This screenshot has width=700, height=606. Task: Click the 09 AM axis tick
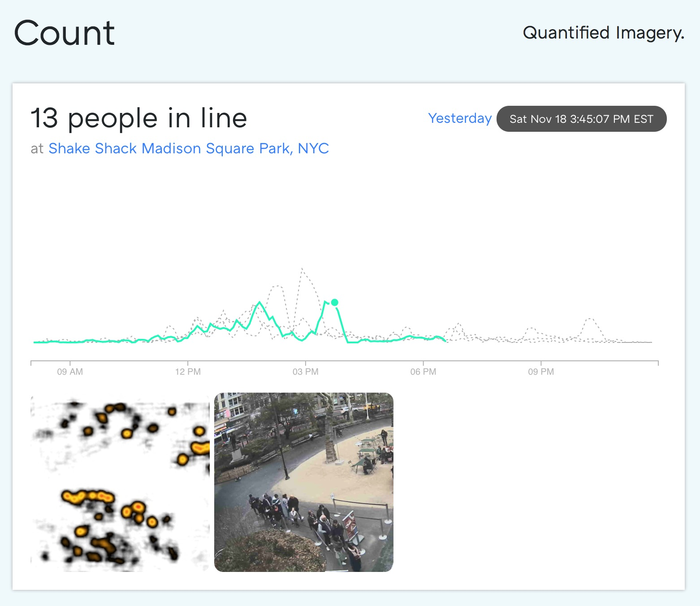pos(70,372)
